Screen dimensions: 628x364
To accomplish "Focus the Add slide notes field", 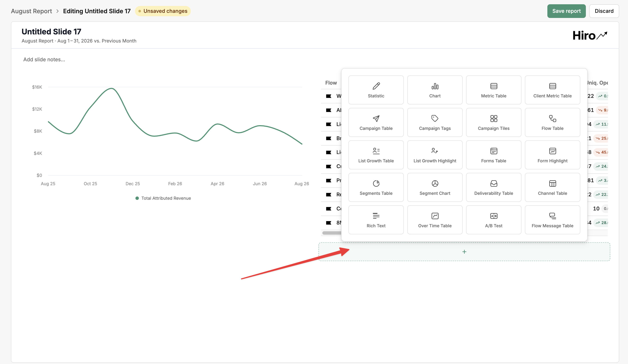I will [x=44, y=59].
